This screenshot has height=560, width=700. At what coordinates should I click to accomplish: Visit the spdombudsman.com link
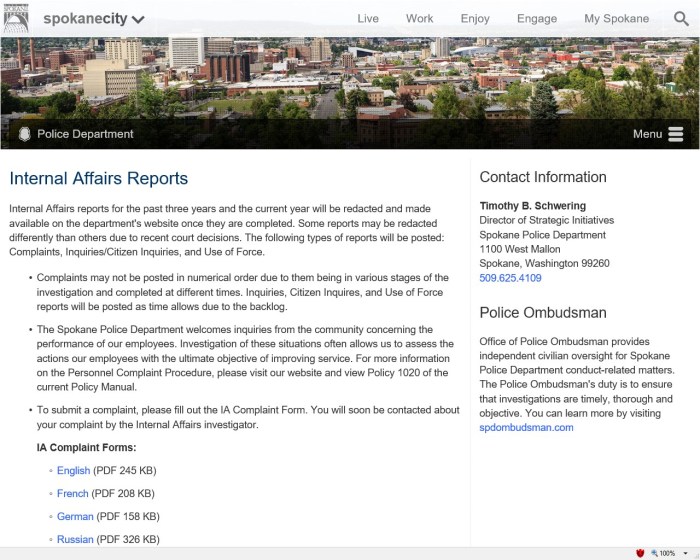pos(526,427)
